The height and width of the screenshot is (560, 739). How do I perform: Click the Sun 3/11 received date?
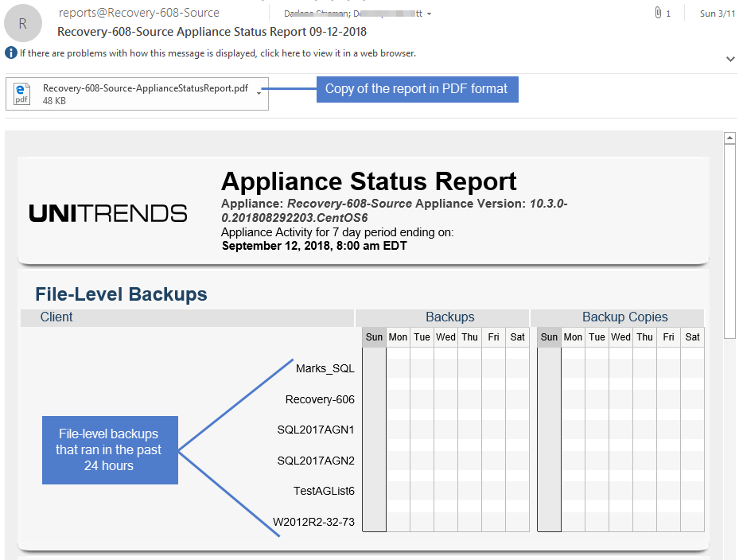[x=718, y=14]
